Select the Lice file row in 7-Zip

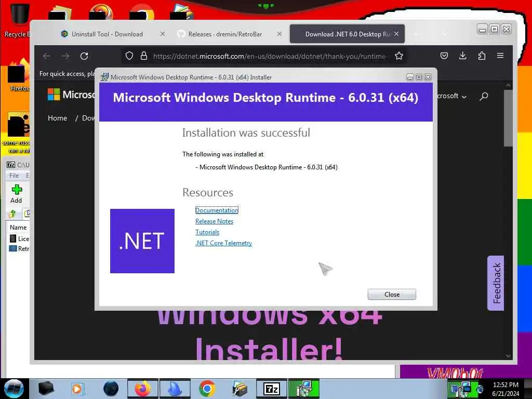pyautogui.click(x=19, y=238)
